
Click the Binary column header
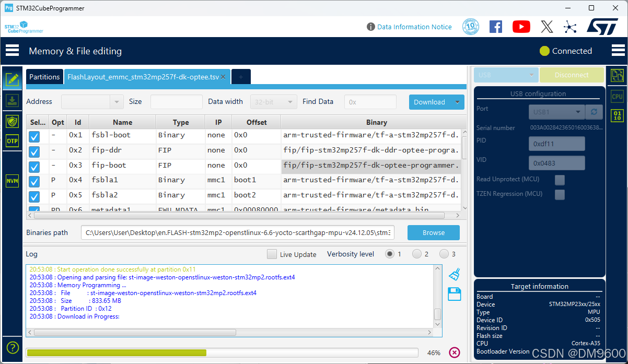pyautogui.click(x=376, y=122)
